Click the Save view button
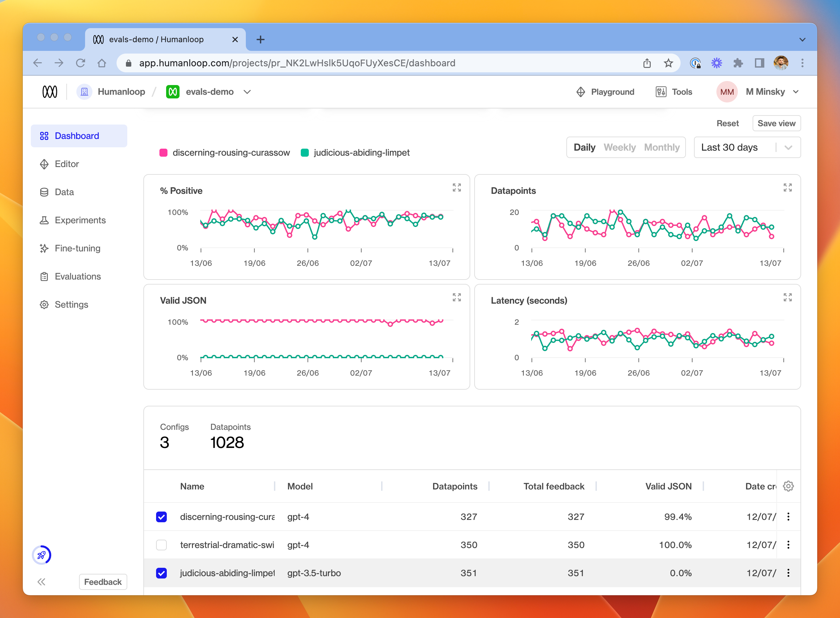 click(x=776, y=123)
